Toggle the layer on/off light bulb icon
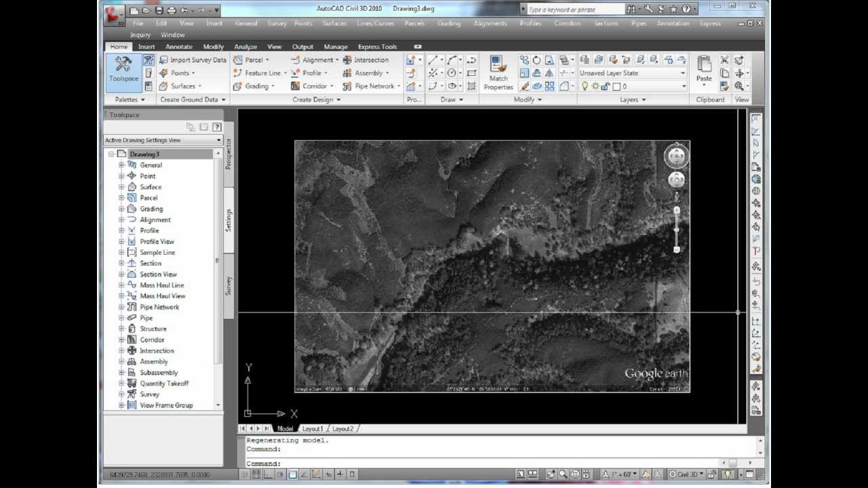Viewport: 868px width, 488px height. [585, 86]
